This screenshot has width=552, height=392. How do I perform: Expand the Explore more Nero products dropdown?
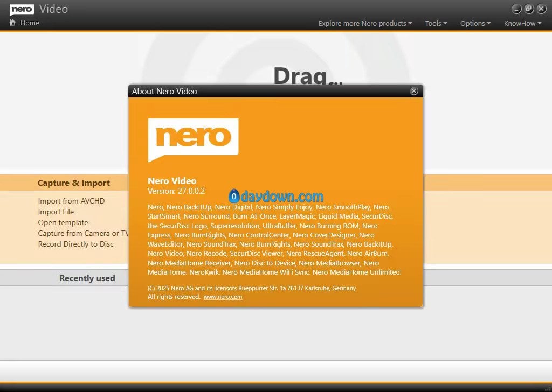(x=365, y=23)
